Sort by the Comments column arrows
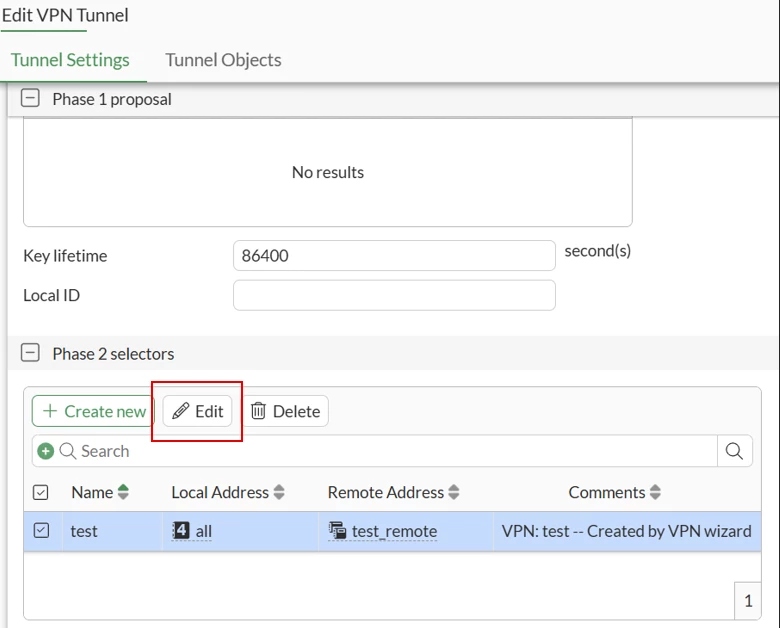This screenshot has height=628, width=780. 656,492
